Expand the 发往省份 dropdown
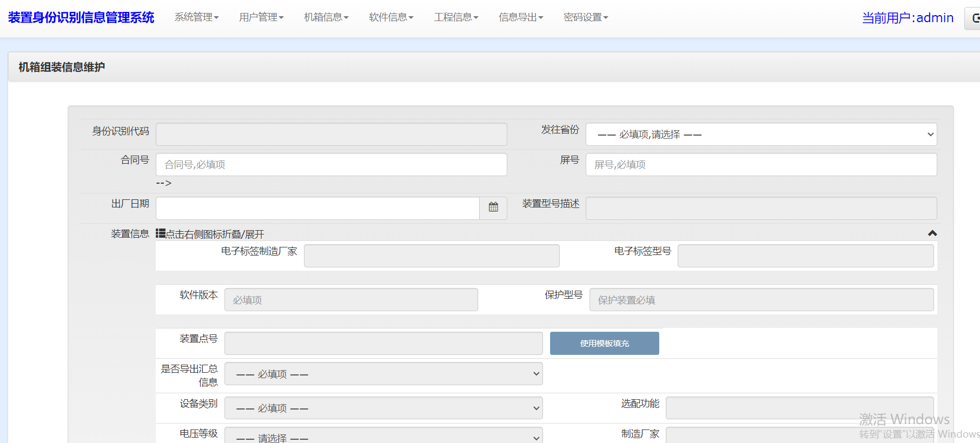Image resolution: width=980 pixels, height=443 pixels. pos(762,135)
